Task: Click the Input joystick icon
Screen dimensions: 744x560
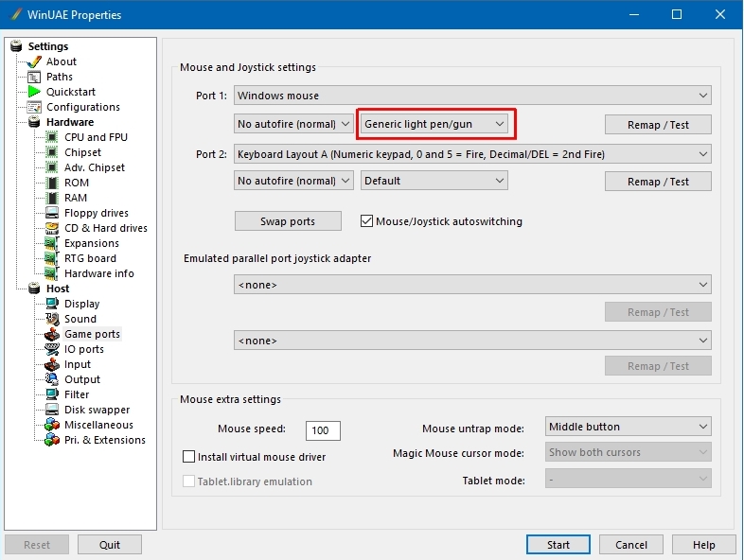Action: point(52,364)
